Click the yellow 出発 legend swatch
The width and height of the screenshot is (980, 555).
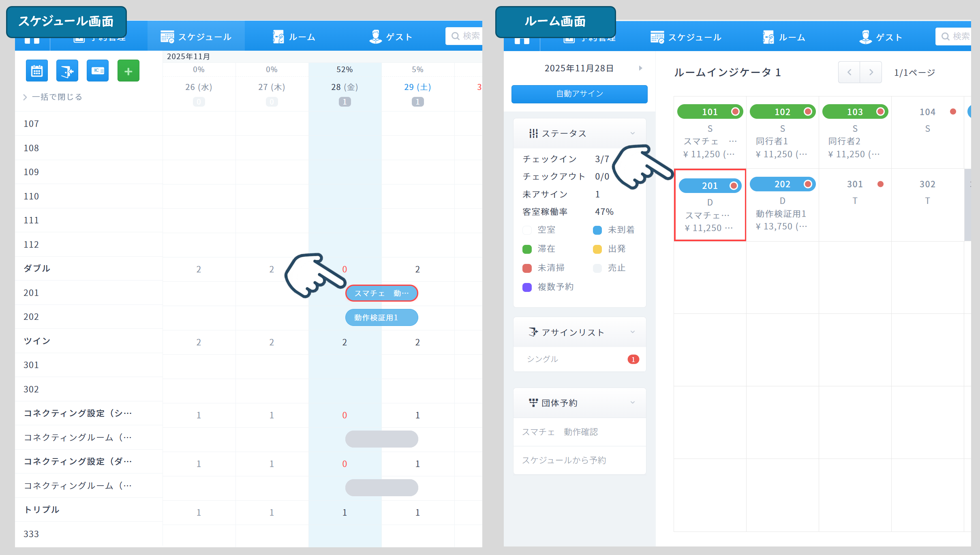coord(597,249)
